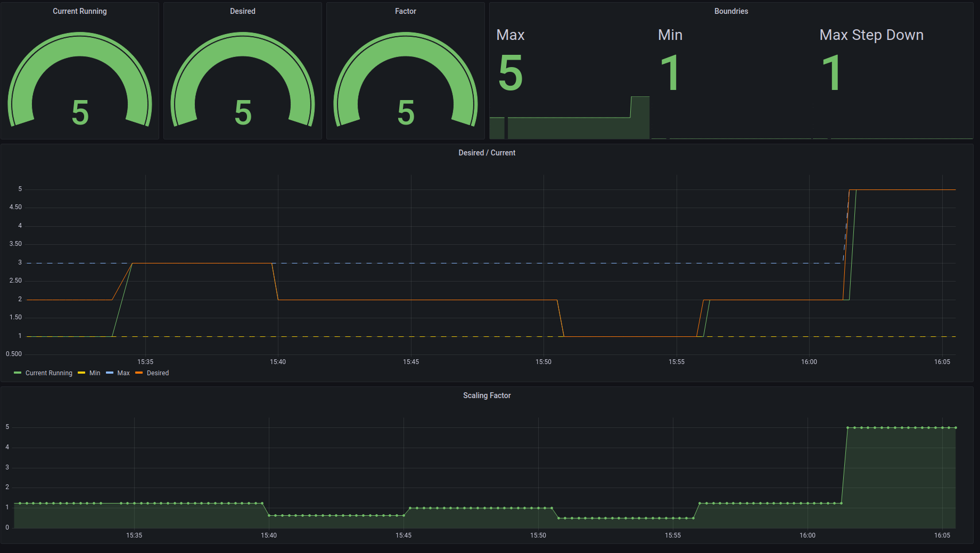980x553 pixels.
Task: Click 15:45 on Scaling Factor time axis
Action: (x=403, y=535)
